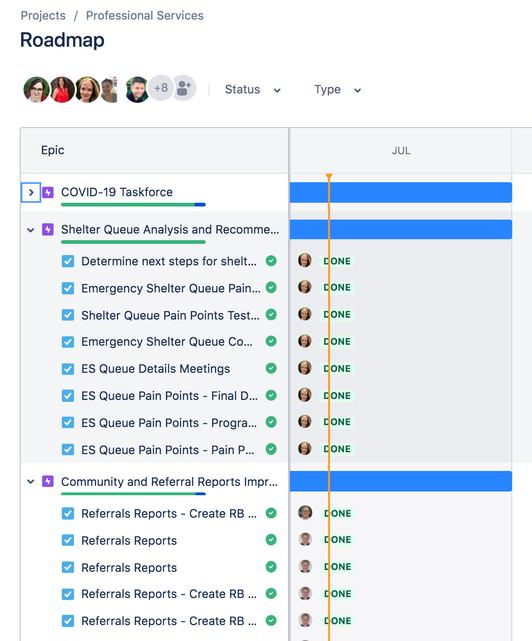Click purple epic icon beside COVID-19 Taskforce
Screen dimensions: 532x641
[x=48, y=192]
